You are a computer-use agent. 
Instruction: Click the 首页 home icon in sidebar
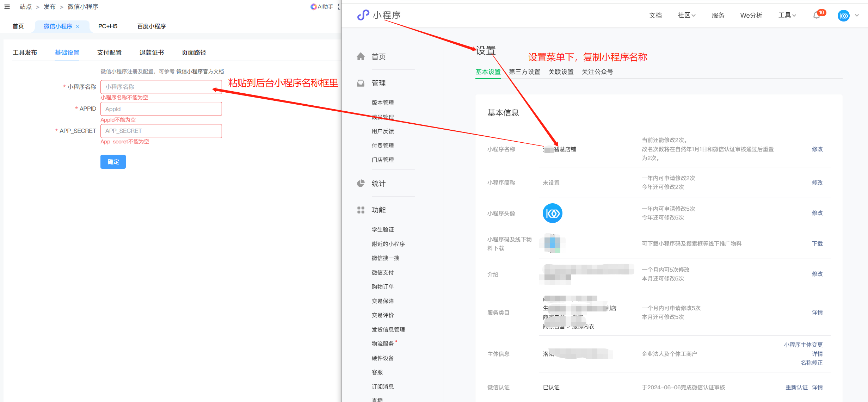point(361,56)
